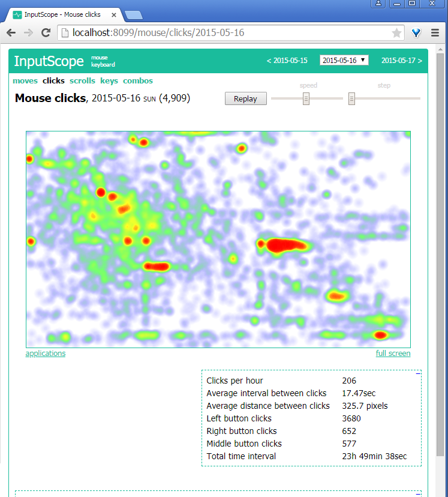Go to previous day 2015-05-15

point(287,60)
